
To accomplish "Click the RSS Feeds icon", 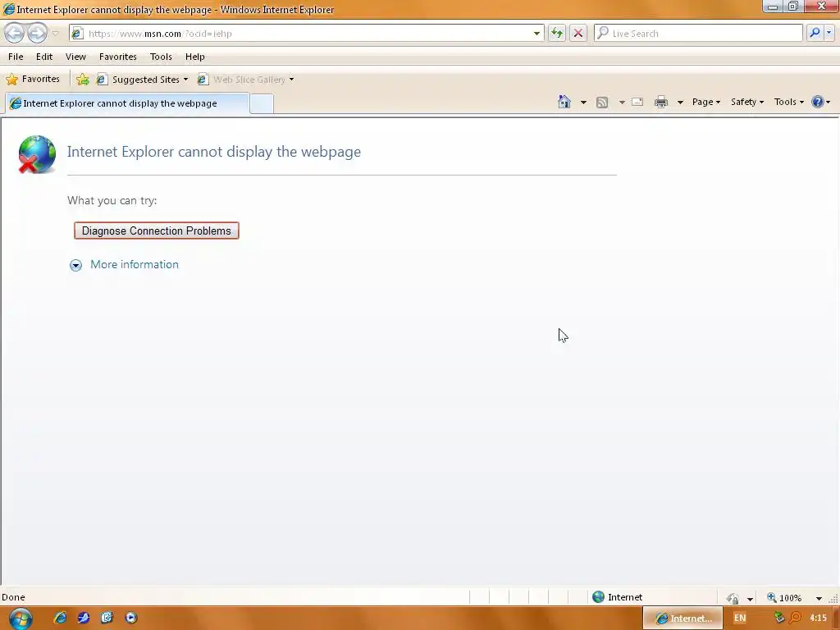I will pyautogui.click(x=602, y=103).
